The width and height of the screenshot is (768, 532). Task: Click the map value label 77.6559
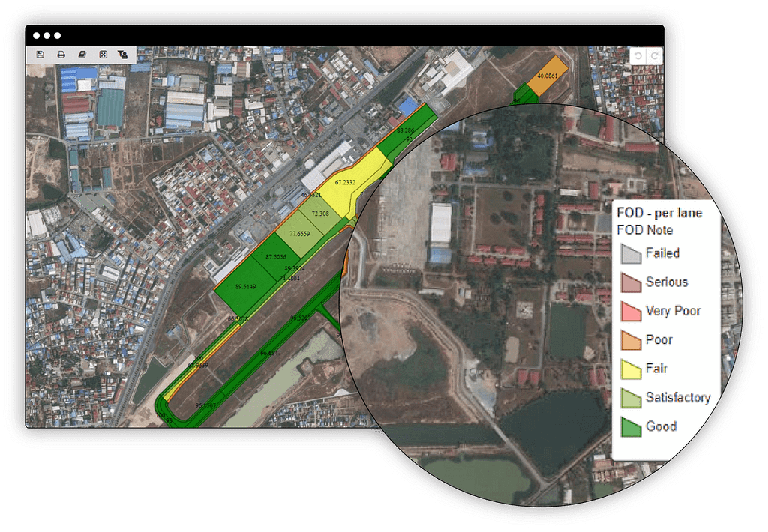click(x=300, y=234)
